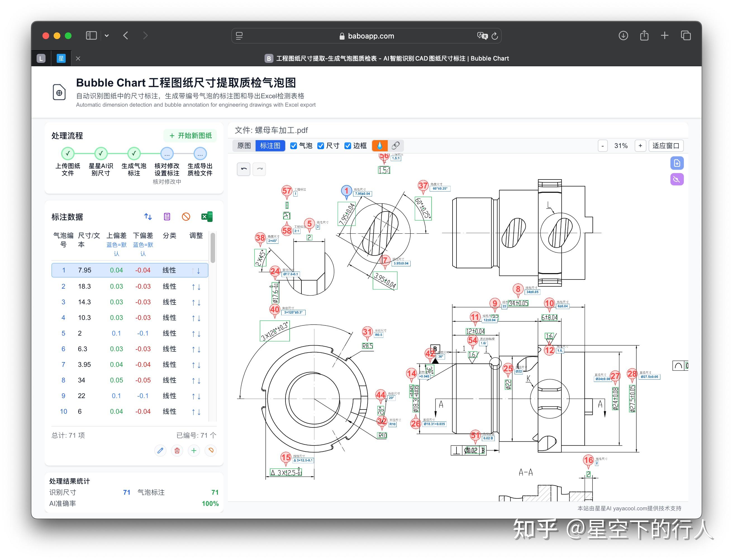Screen dimensions: 733x560
Task: Click the undo arrow on the canvas
Action: pyautogui.click(x=244, y=169)
